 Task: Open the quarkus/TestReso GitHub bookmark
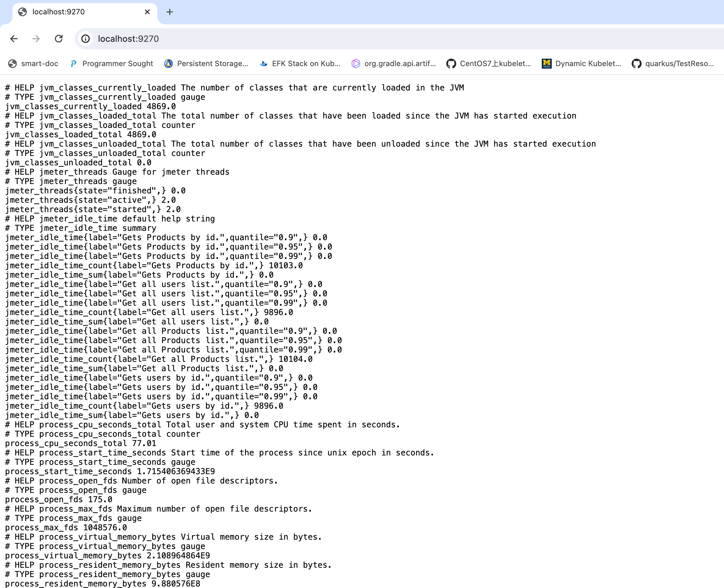pyautogui.click(x=673, y=64)
